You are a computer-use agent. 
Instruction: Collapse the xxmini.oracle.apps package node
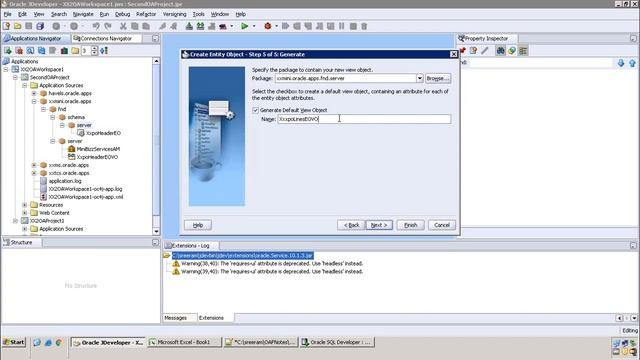34,101
